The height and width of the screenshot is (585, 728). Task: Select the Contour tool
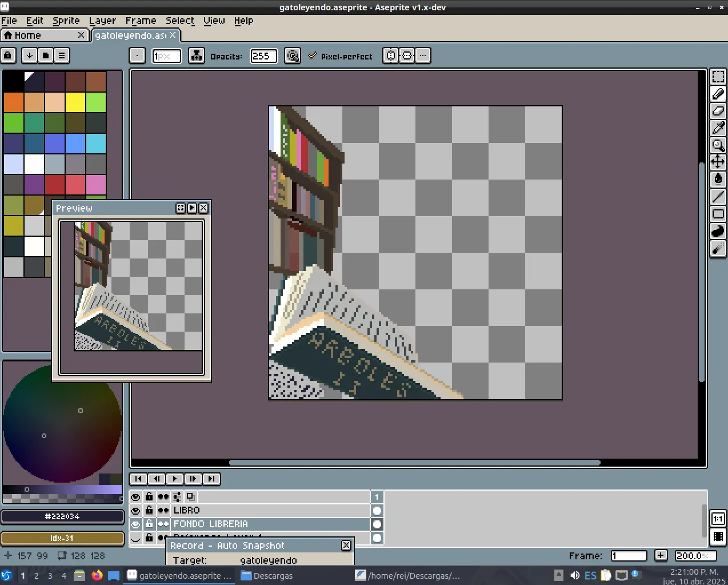718,231
